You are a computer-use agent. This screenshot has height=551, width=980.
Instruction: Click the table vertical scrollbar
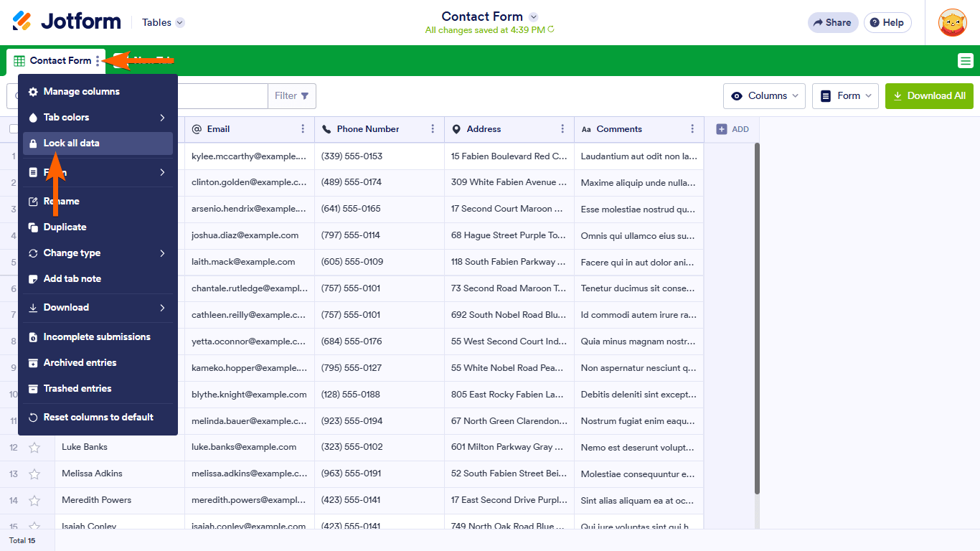757,316
